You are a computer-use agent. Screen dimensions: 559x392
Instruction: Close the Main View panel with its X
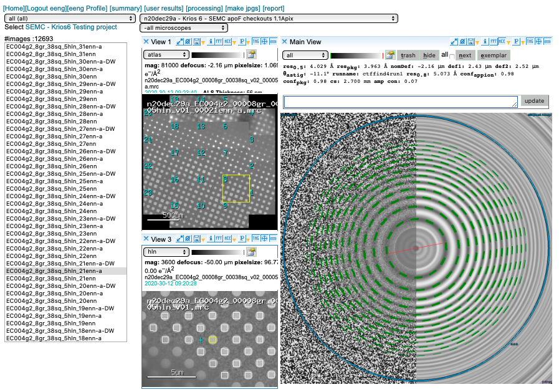click(x=285, y=42)
